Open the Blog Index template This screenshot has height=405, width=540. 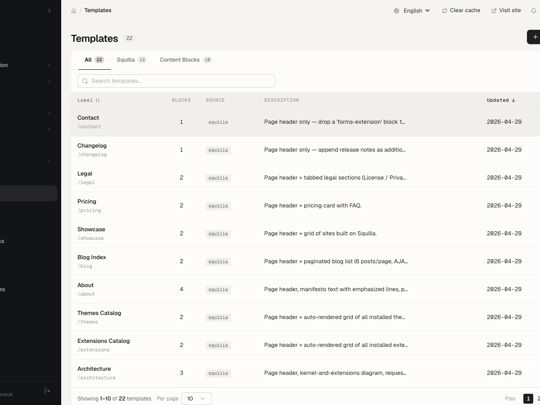(x=92, y=257)
